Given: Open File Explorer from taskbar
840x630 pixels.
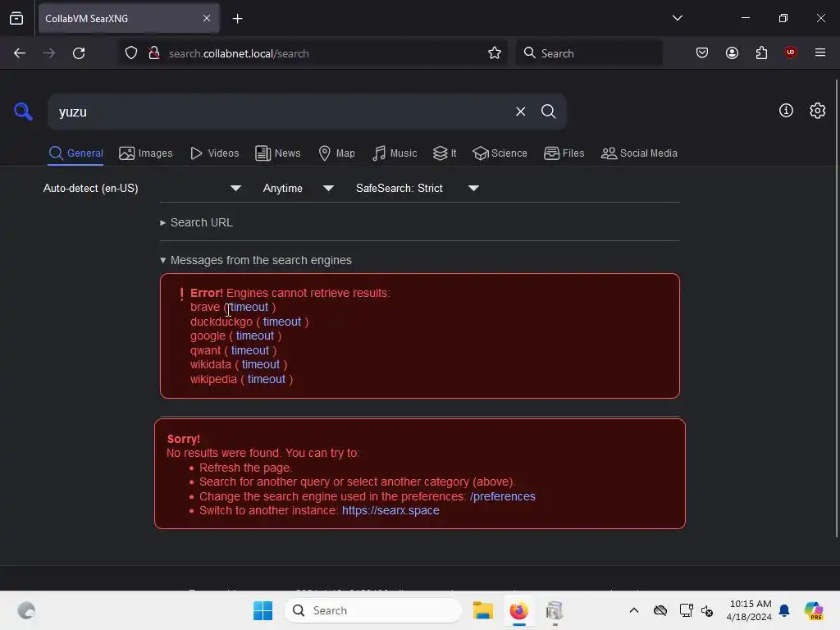Looking at the screenshot, I should point(482,610).
